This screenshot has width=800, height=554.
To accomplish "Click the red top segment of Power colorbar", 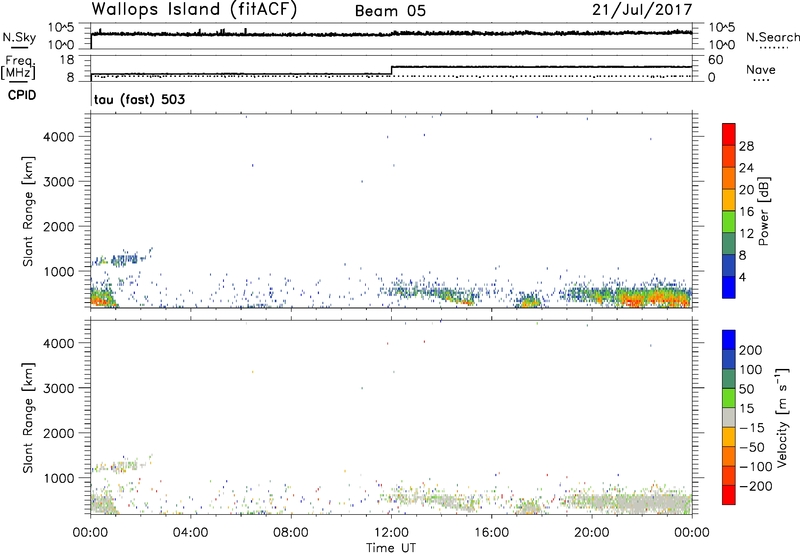I will coord(729,135).
